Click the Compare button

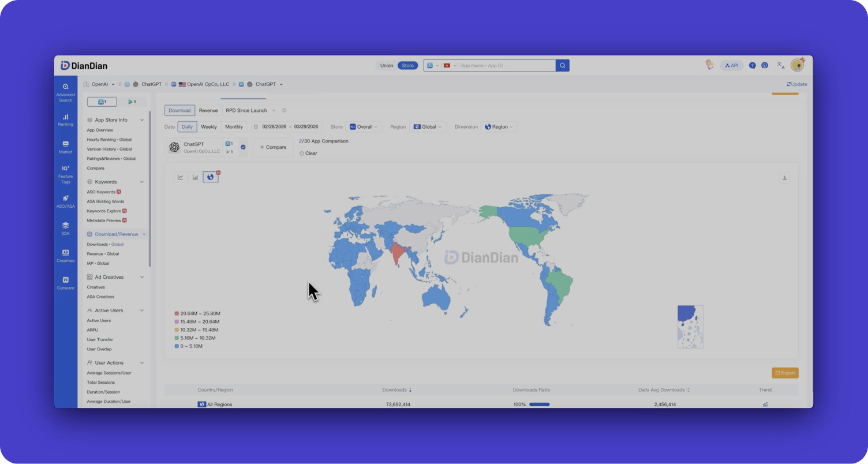(x=273, y=147)
